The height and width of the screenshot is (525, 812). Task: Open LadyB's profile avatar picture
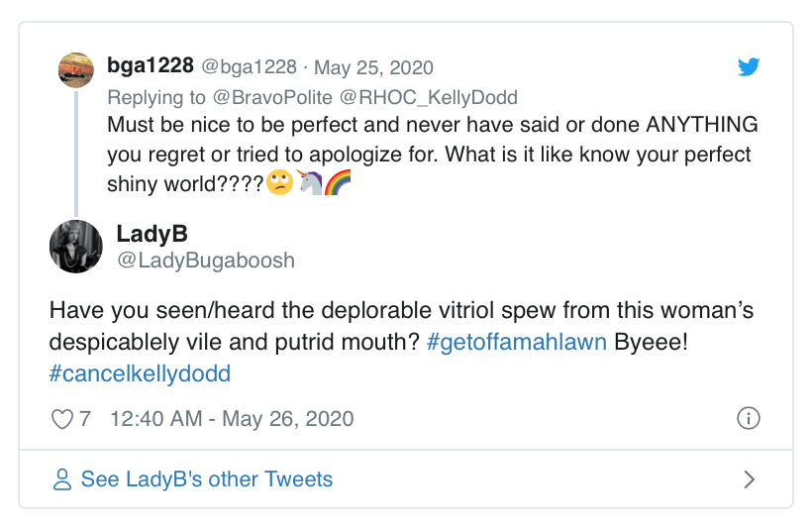[x=75, y=247]
